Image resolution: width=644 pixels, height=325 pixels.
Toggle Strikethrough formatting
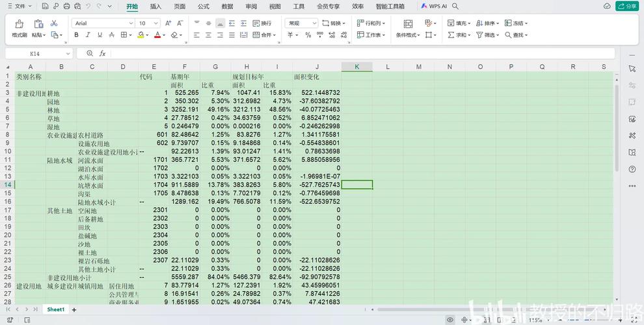tap(111, 35)
